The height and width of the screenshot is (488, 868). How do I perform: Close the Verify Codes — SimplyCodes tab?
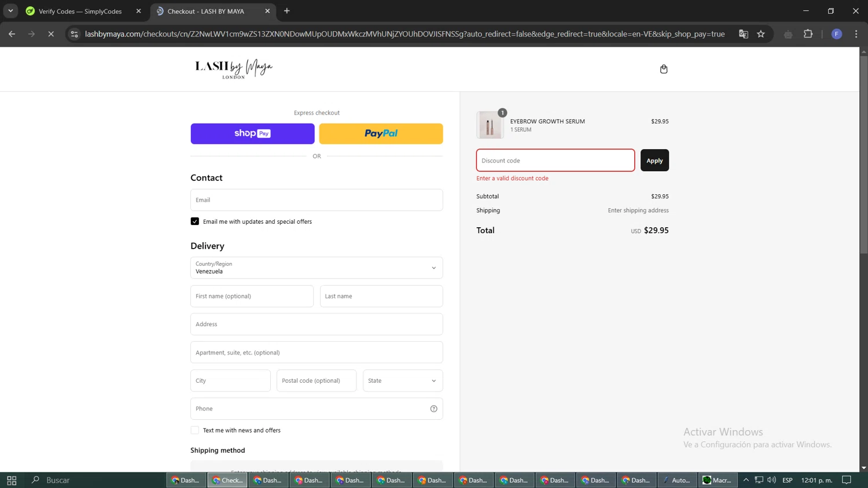[138, 11]
